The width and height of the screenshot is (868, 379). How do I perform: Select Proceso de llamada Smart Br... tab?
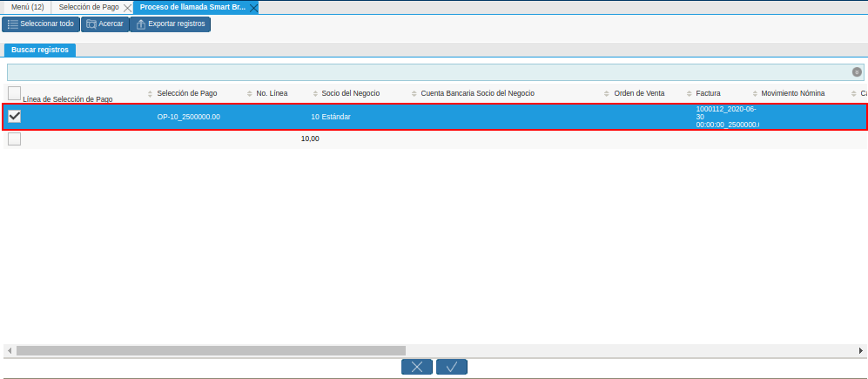[192, 7]
